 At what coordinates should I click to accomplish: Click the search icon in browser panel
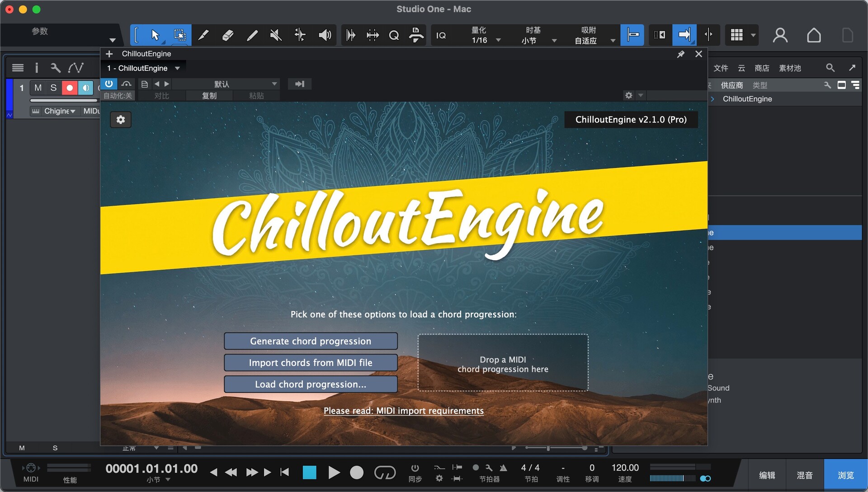pyautogui.click(x=830, y=68)
